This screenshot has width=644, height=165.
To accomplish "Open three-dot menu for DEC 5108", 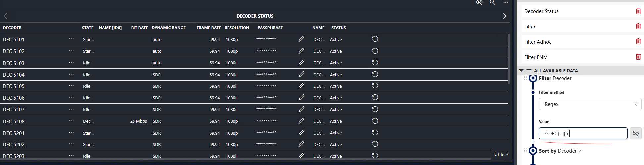I will (x=72, y=121).
